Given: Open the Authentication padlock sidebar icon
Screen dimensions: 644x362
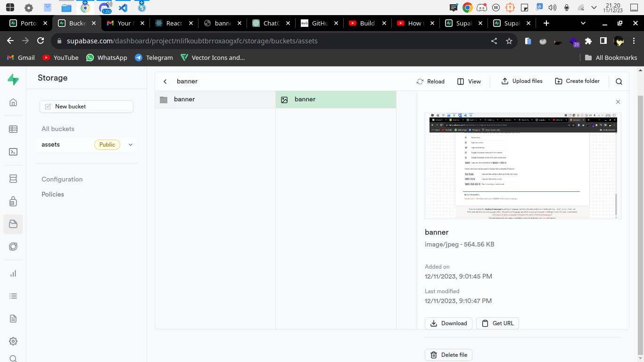Looking at the screenshot, I should pos(13,201).
